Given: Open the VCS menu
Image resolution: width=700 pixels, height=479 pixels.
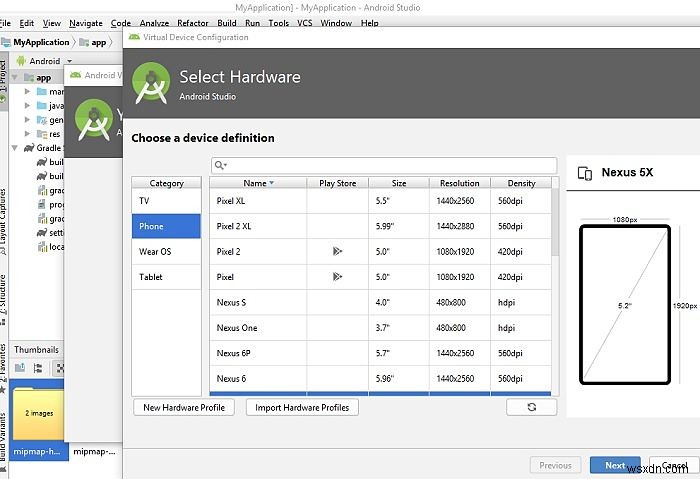Looking at the screenshot, I should (x=304, y=23).
